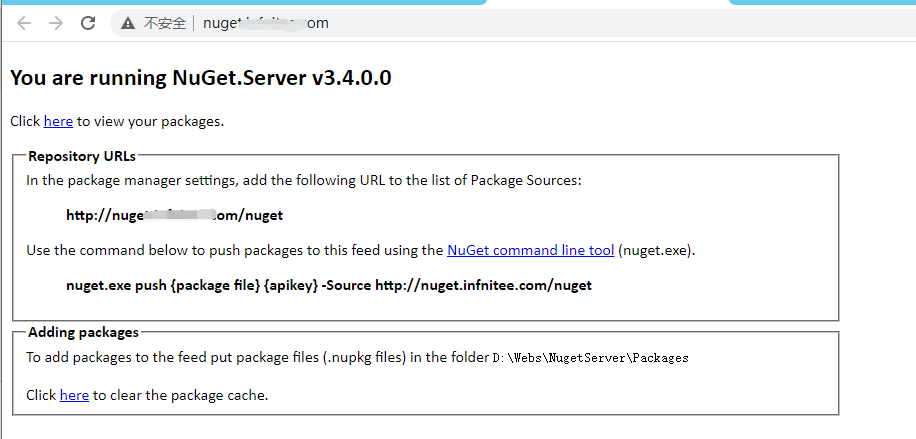Go back with the browser back arrow

(x=24, y=23)
